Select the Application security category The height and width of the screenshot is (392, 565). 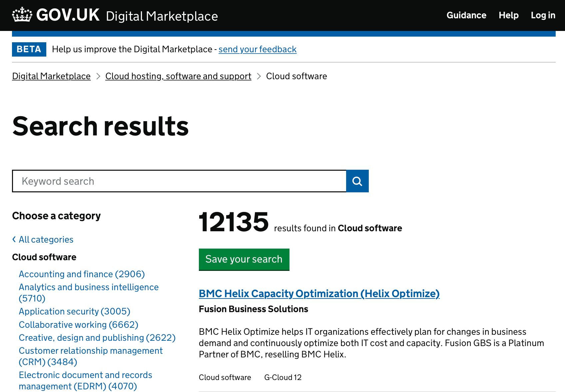pos(75,311)
